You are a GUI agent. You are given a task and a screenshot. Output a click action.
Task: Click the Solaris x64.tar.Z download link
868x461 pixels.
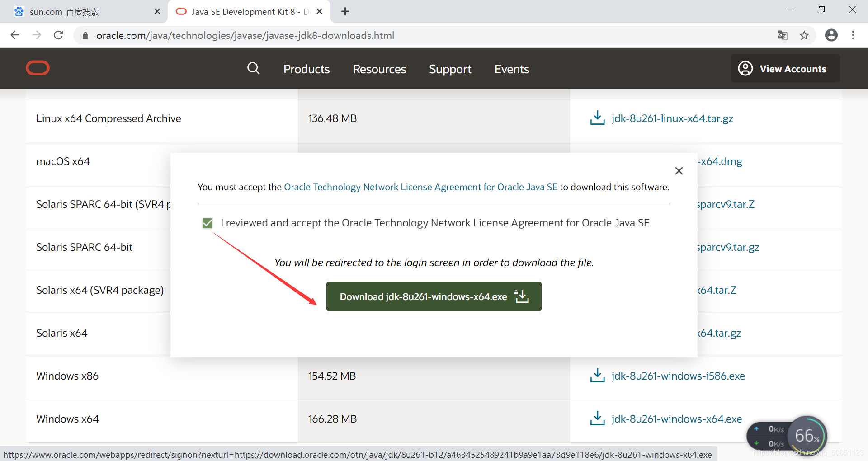[717, 290]
